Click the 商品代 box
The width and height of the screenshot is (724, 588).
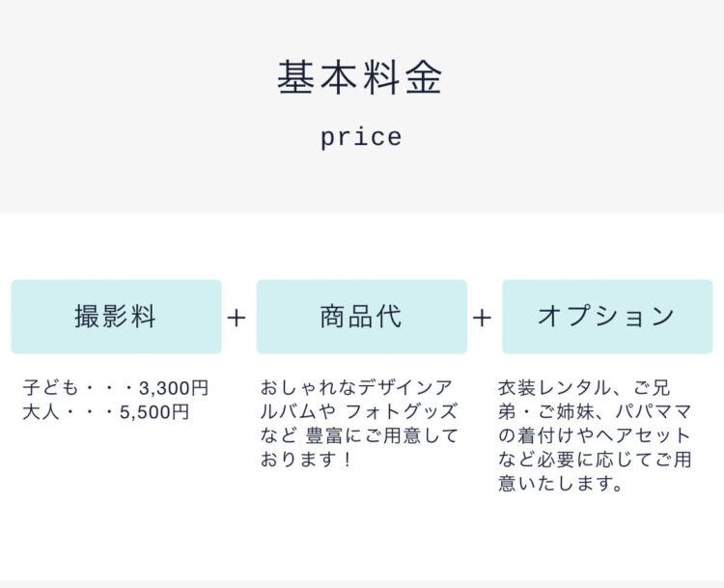362,317
